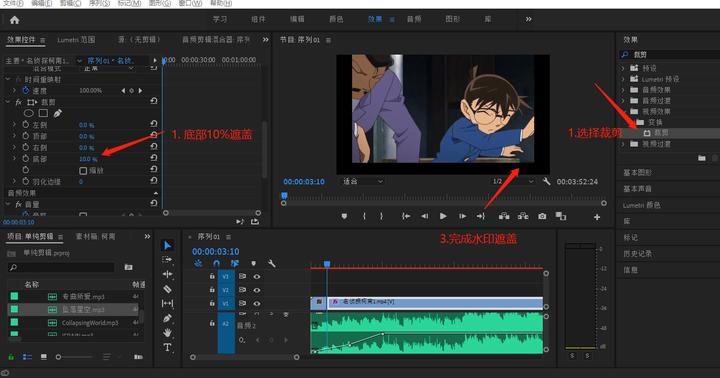Screen dimensions: 720x378
Task: Switch to the Lumetri Scopes tab
Action: tap(76, 40)
